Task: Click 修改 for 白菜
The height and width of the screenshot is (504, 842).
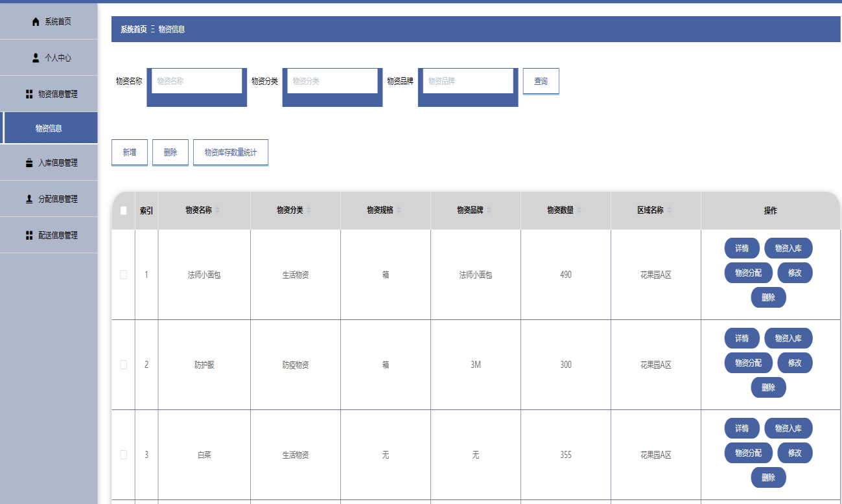Action: click(x=795, y=453)
